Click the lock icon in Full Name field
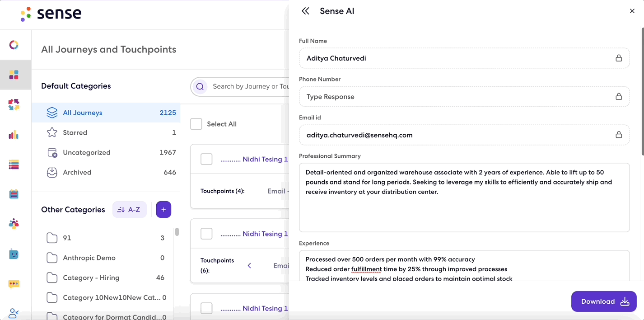This screenshot has width=644, height=320. coord(618,58)
